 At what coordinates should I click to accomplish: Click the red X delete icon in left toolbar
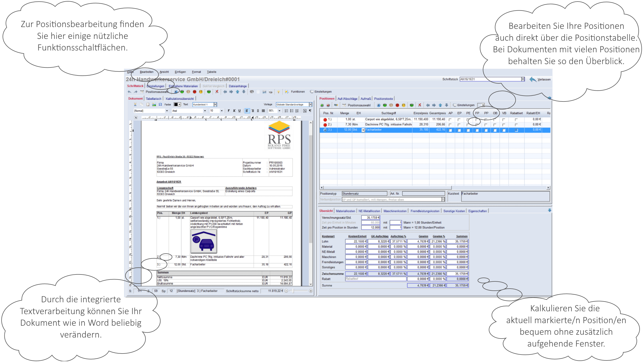[217, 92]
